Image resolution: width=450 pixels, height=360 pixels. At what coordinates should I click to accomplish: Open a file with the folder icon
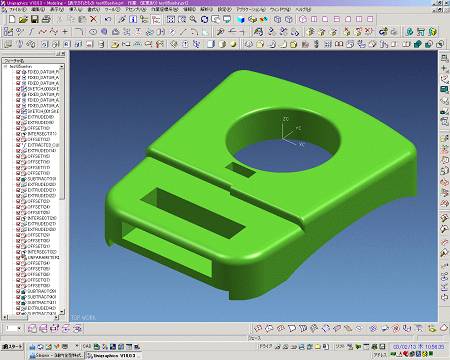[23, 19]
